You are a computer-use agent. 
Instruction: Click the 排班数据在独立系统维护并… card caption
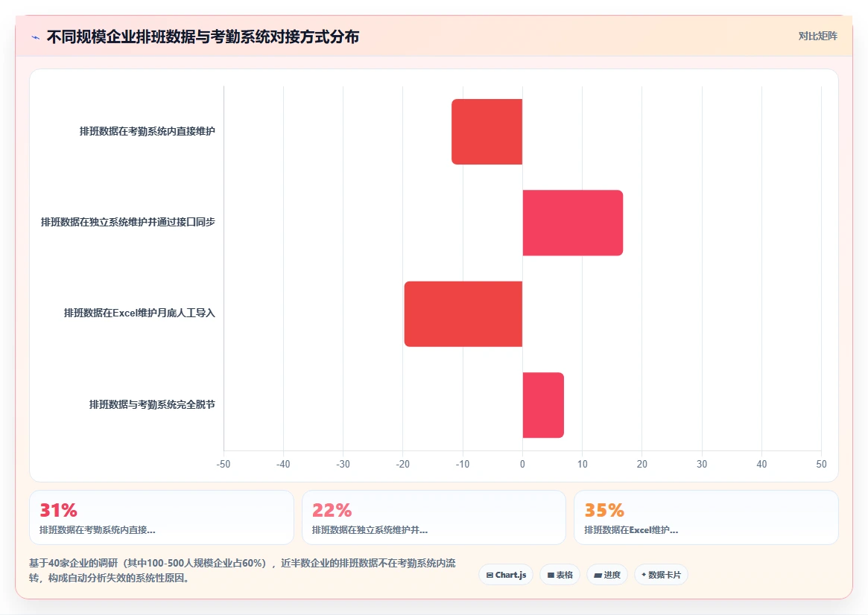[370, 530]
